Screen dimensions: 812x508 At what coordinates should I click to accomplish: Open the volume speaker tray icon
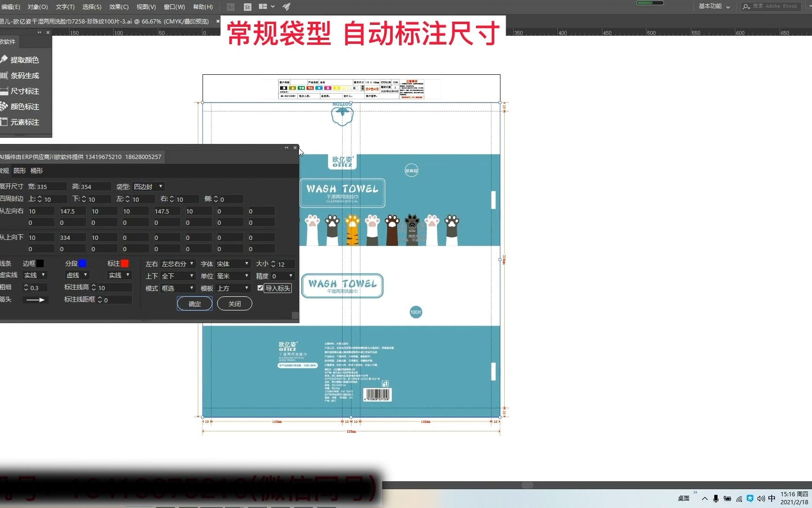pyautogui.click(x=761, y=499)
